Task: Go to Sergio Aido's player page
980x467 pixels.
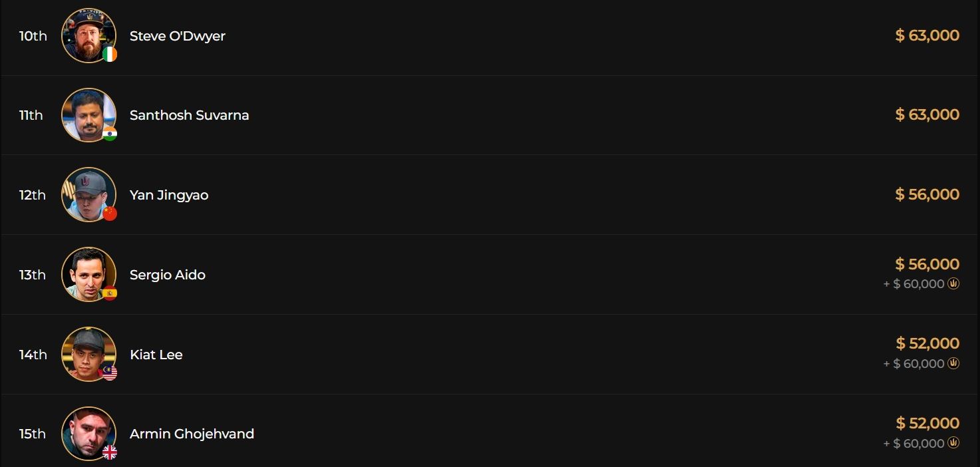Action: [168, 275]
